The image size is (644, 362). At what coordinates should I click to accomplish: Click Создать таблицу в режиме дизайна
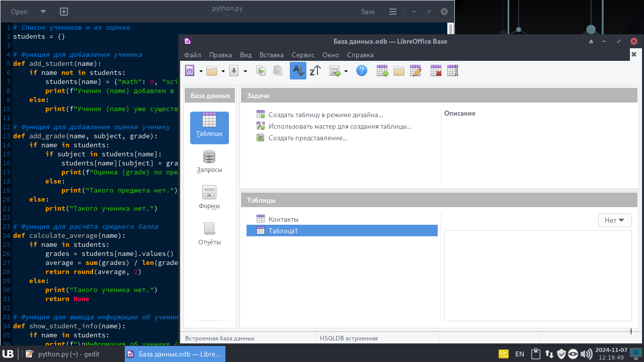[x=325, y=115]
